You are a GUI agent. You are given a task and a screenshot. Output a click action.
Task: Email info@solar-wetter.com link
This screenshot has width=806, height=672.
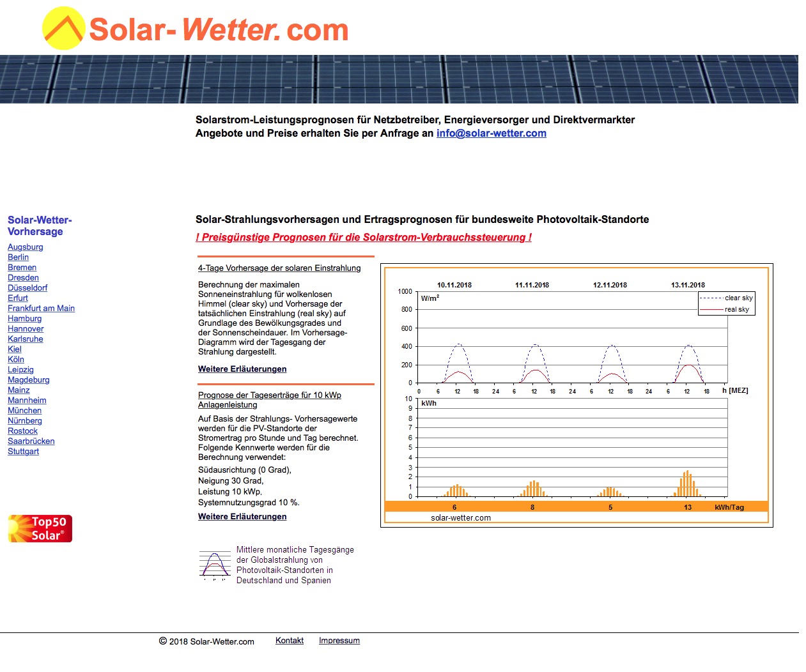click(x=491, y=133)
